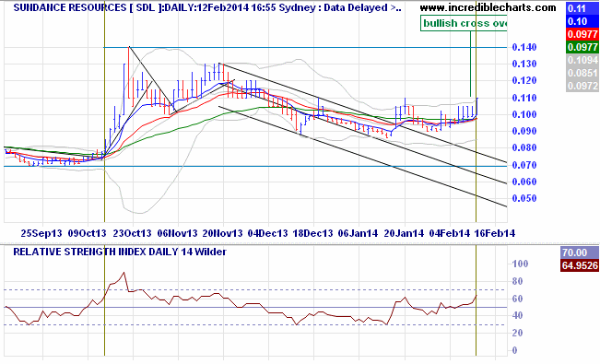Click the 16Feb14 date label
This screenshot has height=364, width=600.
click(x=495, y=233)
